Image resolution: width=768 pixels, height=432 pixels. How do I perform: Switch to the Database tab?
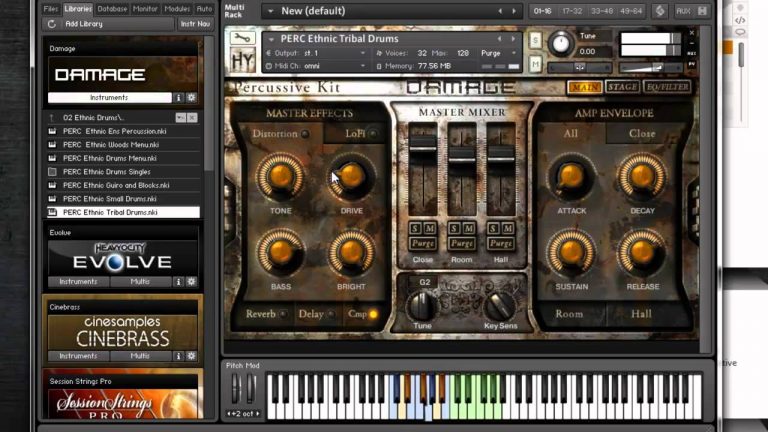pyautogui.click(x=109, y=8)
